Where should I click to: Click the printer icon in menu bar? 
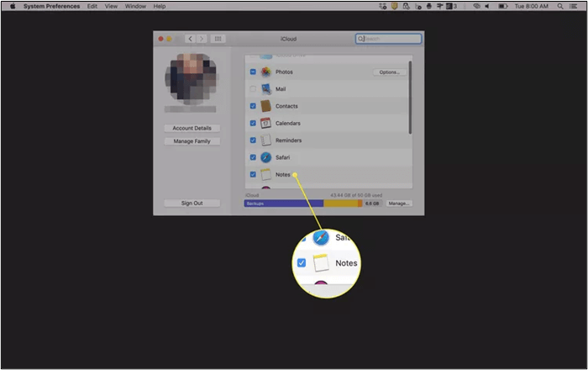point(429,6)
